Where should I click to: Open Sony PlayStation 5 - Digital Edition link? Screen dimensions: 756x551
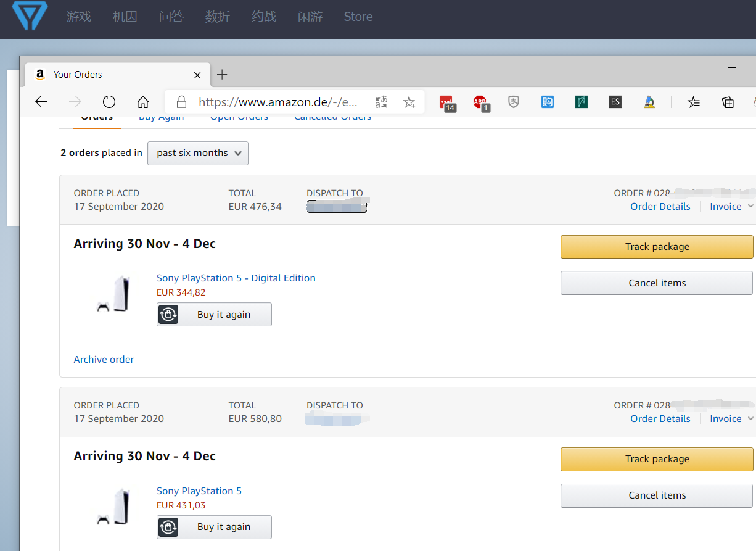236,278
